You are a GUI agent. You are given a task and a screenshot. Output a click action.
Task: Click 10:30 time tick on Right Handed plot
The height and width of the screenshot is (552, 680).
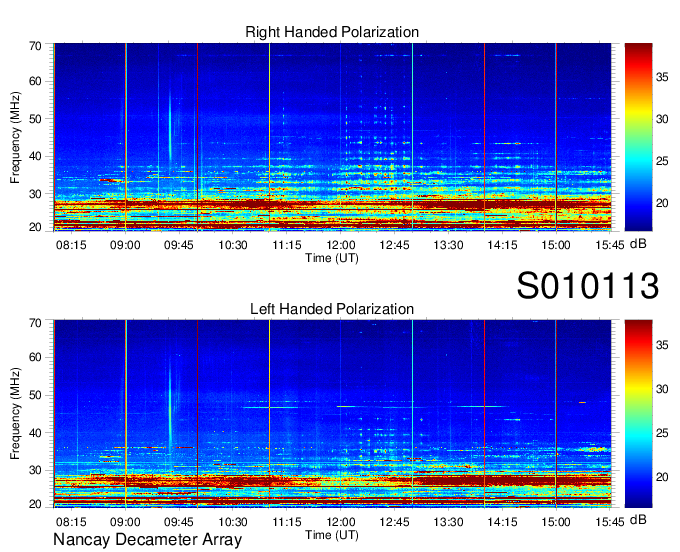coord(233,245)
